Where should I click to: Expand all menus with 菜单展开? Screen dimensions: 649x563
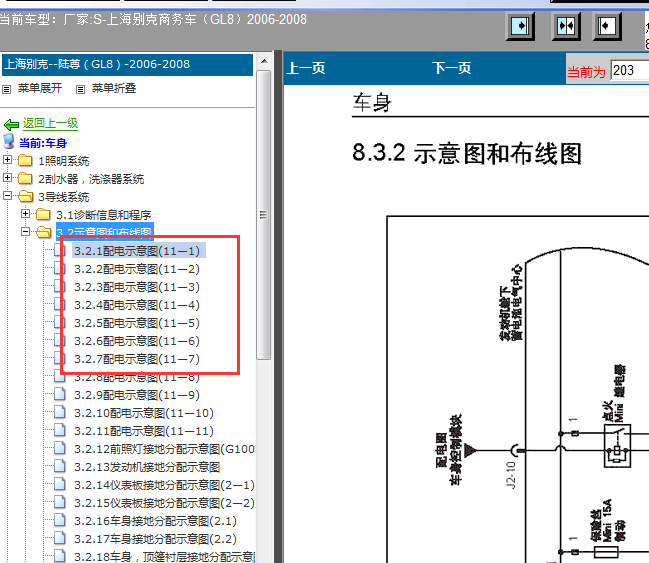pos(40,88)
